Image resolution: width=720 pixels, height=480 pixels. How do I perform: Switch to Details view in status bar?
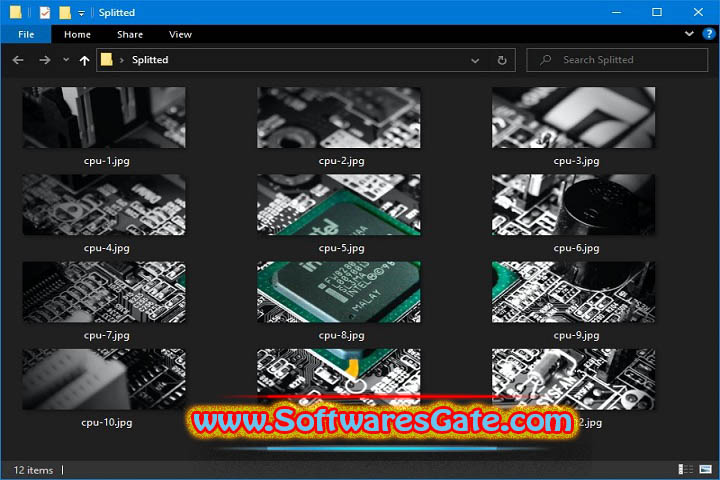(686, 469)
